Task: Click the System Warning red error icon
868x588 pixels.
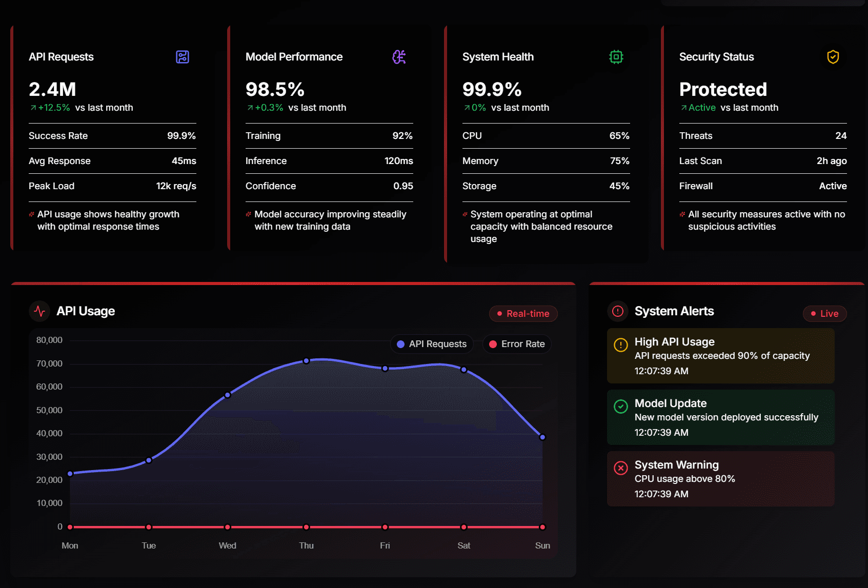Action: [x=621, y=468]
